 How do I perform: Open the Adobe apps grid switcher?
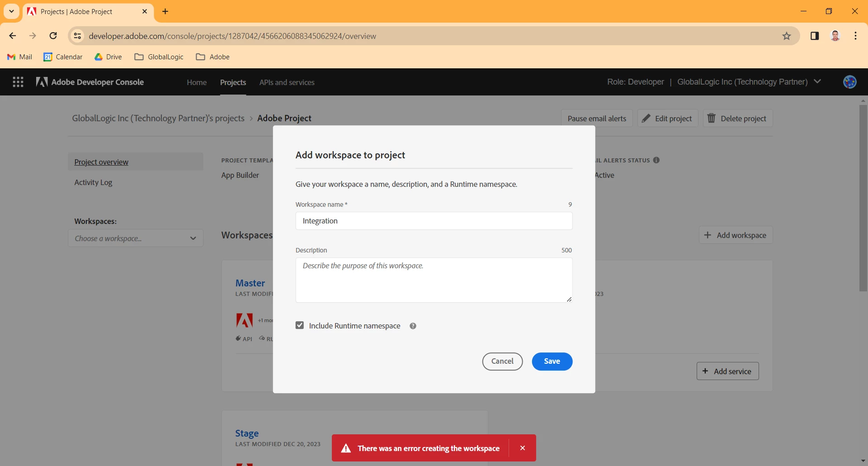click(18, 82)
